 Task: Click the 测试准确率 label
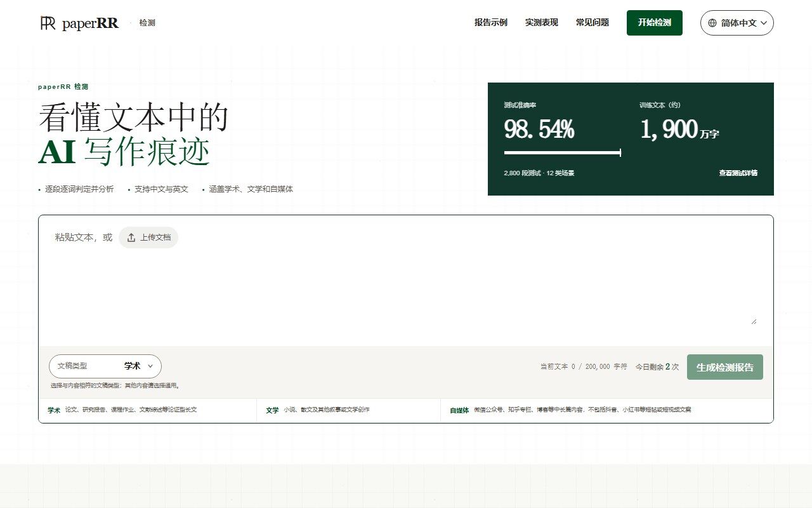(x=520, y=105)
